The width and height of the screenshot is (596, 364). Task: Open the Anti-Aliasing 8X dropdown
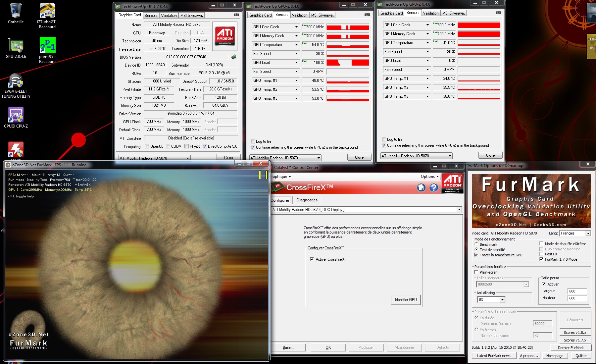[x=502, y=299]
